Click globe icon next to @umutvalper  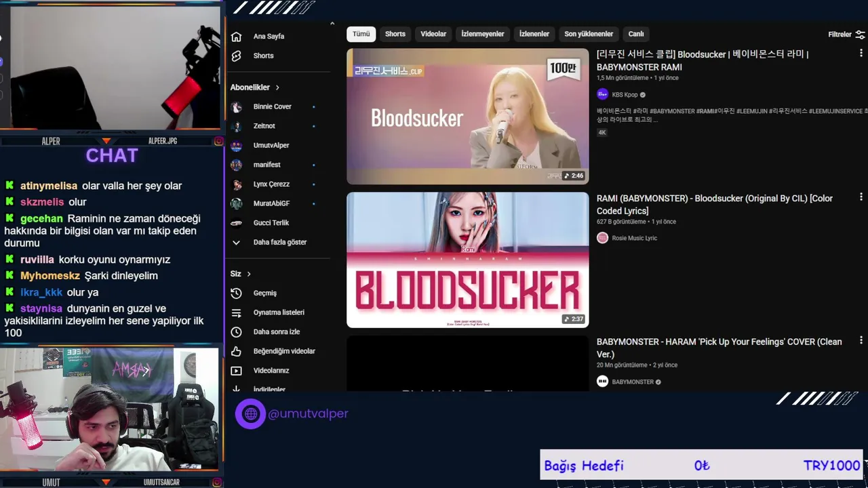coord(250,413)
